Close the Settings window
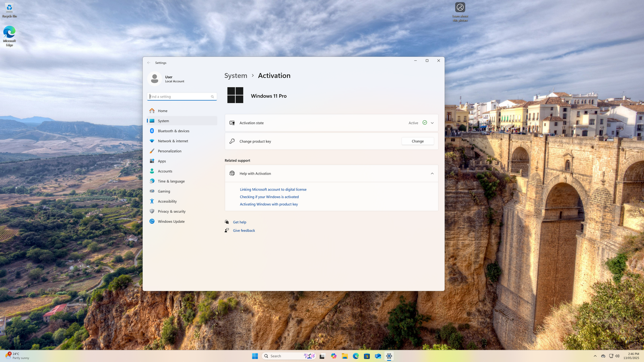Viewport: 644px width, 362px height. click(x=439, y=61)
